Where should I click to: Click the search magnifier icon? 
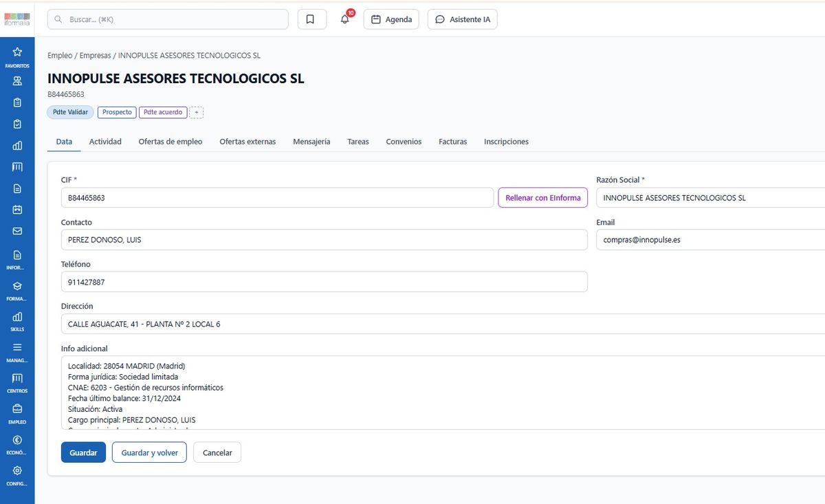(58, 19)
